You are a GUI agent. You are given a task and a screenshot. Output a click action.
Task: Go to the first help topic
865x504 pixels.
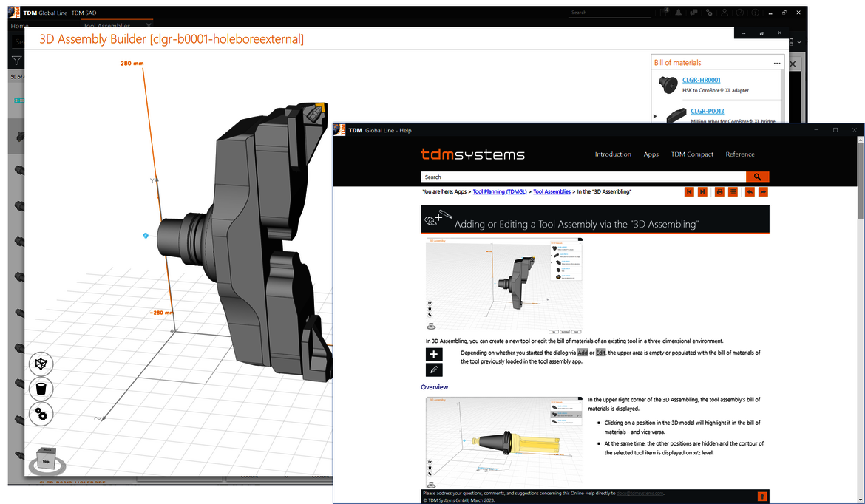click(x=689, y=191)
